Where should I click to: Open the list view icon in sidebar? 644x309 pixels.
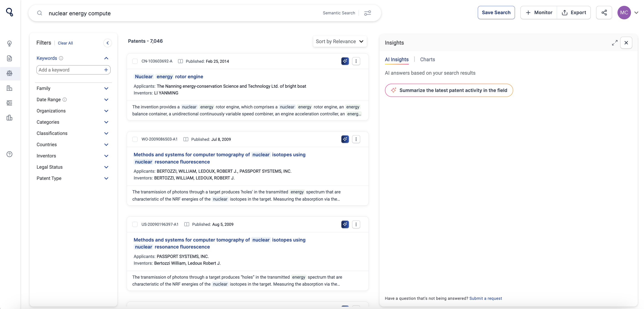click(x=9, y=103)
